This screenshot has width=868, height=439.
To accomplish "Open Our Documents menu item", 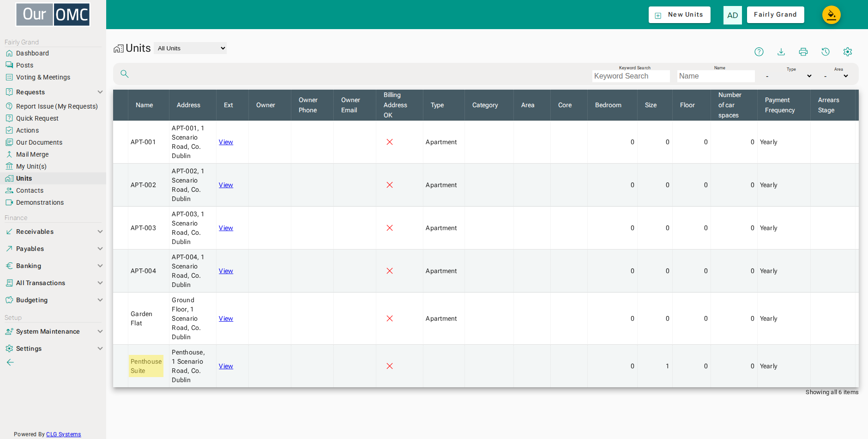I will [x=39, y=142].
